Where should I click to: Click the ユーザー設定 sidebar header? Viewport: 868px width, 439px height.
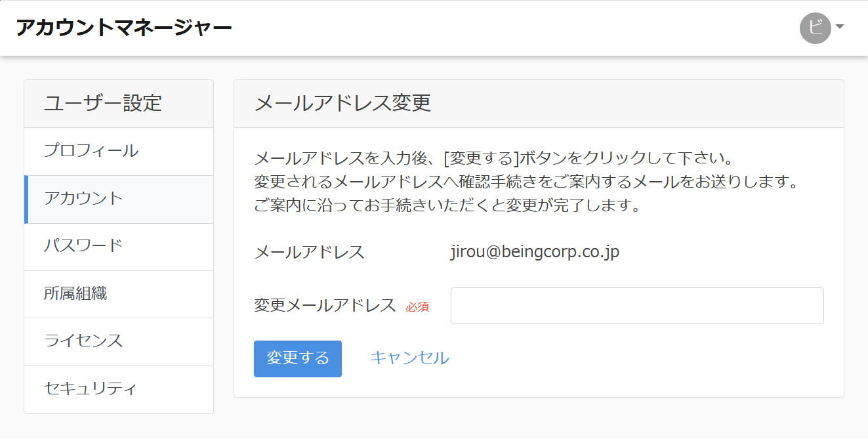(x=103, y=104)
